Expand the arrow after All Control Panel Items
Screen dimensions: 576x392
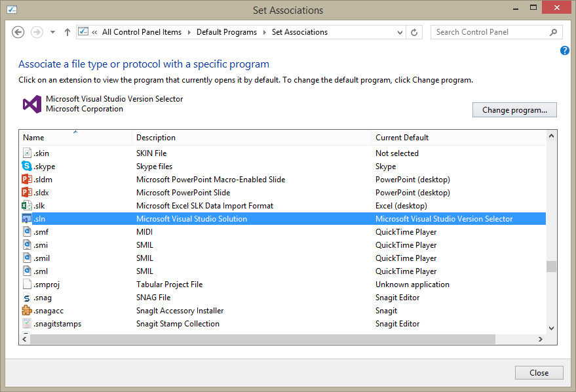189,32
